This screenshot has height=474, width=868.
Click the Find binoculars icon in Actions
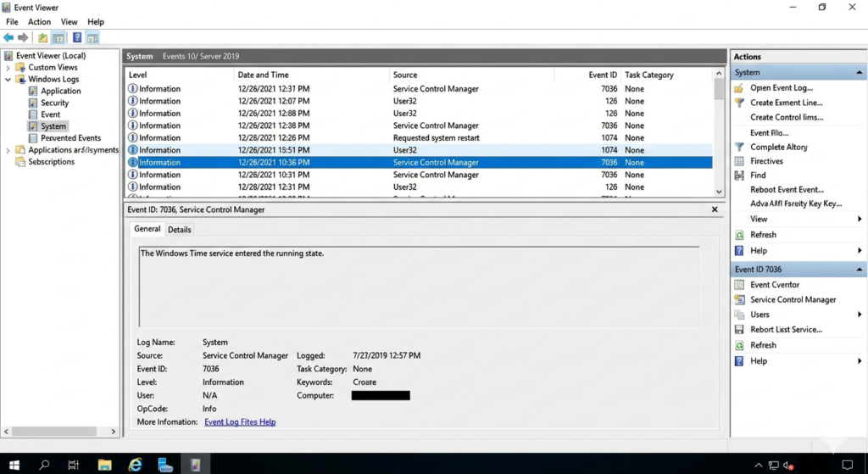[x=739, y=176]
